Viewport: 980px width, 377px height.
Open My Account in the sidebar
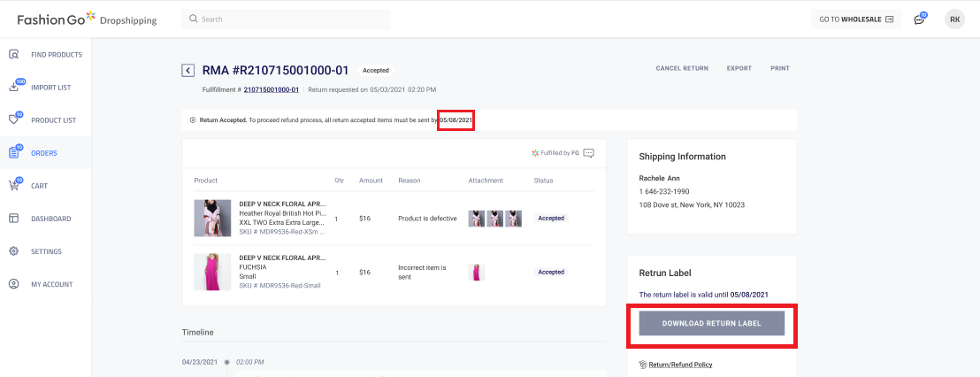[51, 284]
